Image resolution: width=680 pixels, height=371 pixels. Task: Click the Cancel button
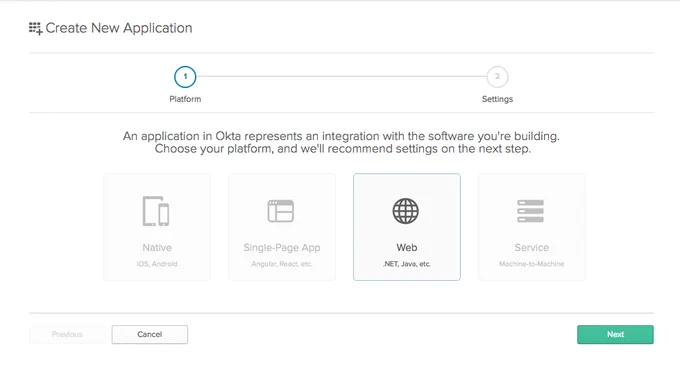click(150, 335)
